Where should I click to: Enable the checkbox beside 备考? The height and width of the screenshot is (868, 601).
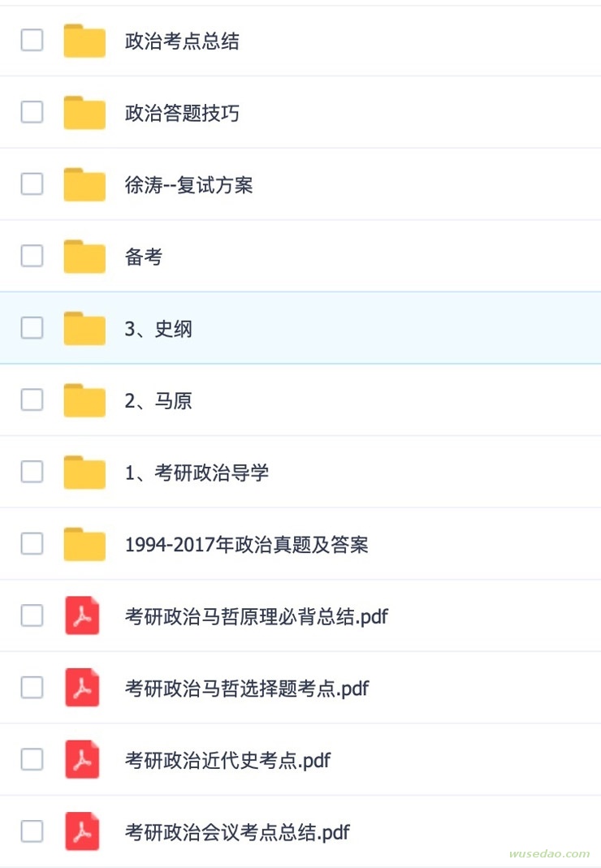32,256
